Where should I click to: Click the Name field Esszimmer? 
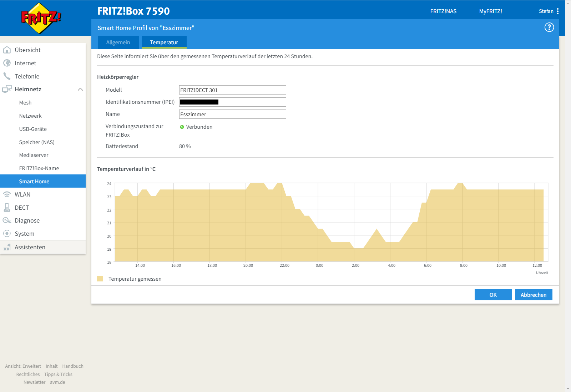(x=233, y=114)
